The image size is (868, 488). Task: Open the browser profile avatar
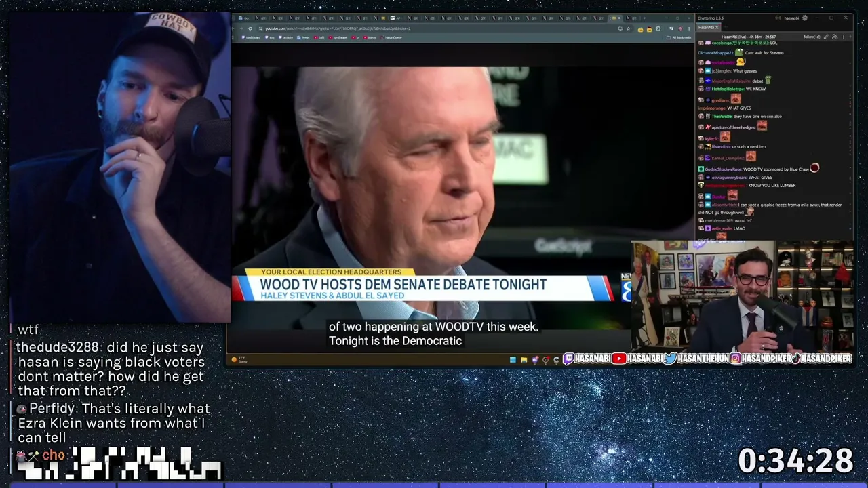(x=680, y=28)
